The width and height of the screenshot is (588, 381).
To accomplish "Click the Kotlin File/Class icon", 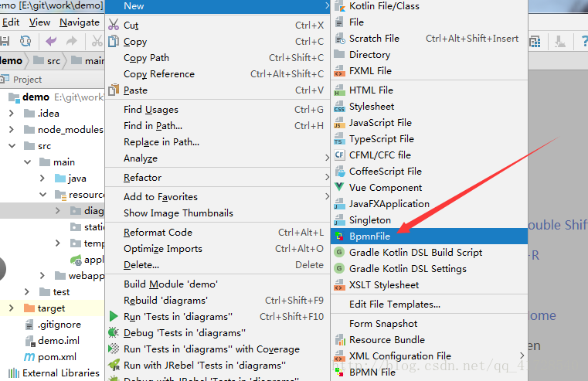I will click(340, 6).
